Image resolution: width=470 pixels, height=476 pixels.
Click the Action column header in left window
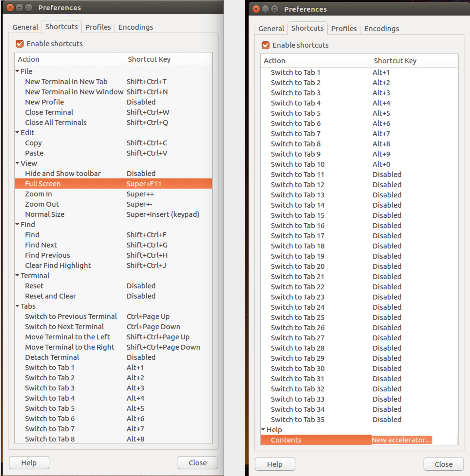coord(70,59)
